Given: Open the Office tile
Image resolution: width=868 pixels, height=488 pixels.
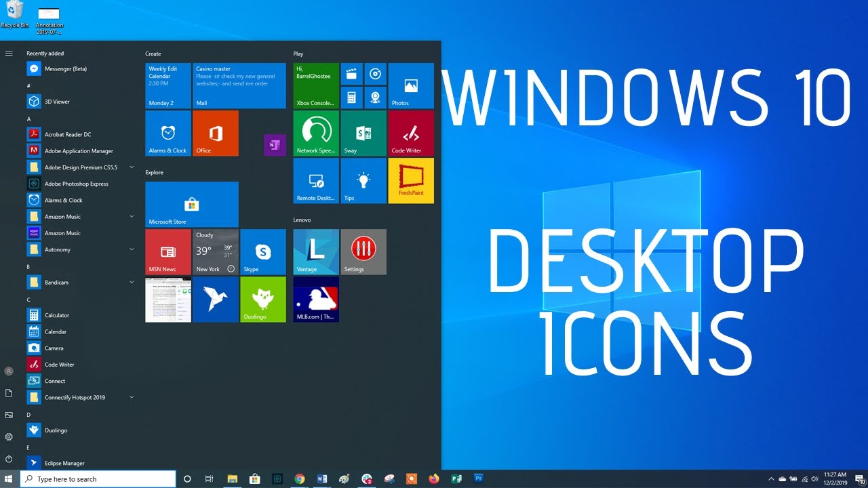Looking at the screenshot, I should [x=216, y=134].
